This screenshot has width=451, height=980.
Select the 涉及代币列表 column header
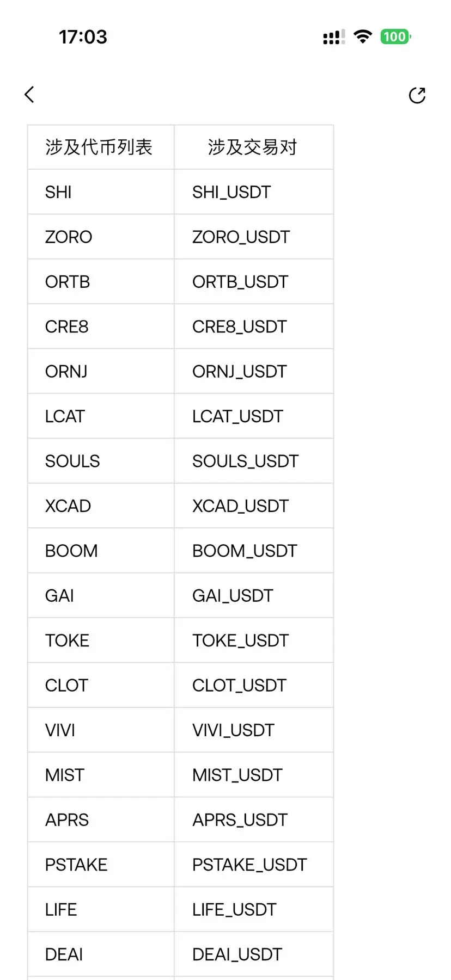pos(101,147)
